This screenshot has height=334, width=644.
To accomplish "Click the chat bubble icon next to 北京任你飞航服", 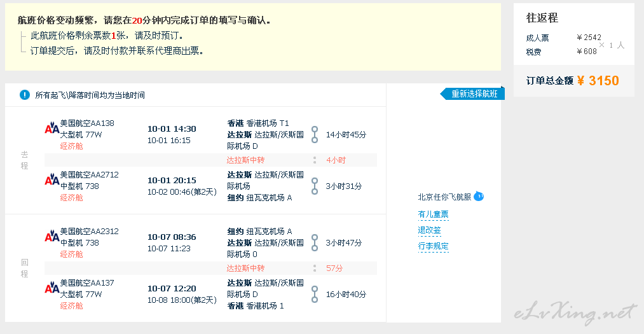I will (479, 197).
